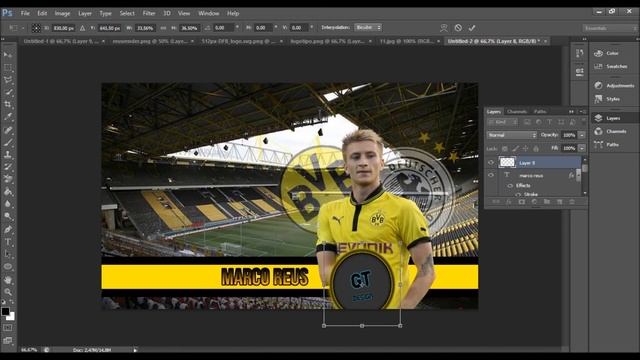Viewport: 640px width, 360px height.
Task: Collapse the Layers panel double arrows
Action: (x=571, y=111)
